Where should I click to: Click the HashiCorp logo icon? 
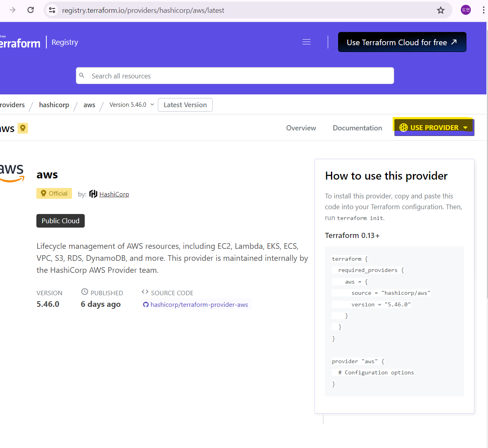coord(93,194)
